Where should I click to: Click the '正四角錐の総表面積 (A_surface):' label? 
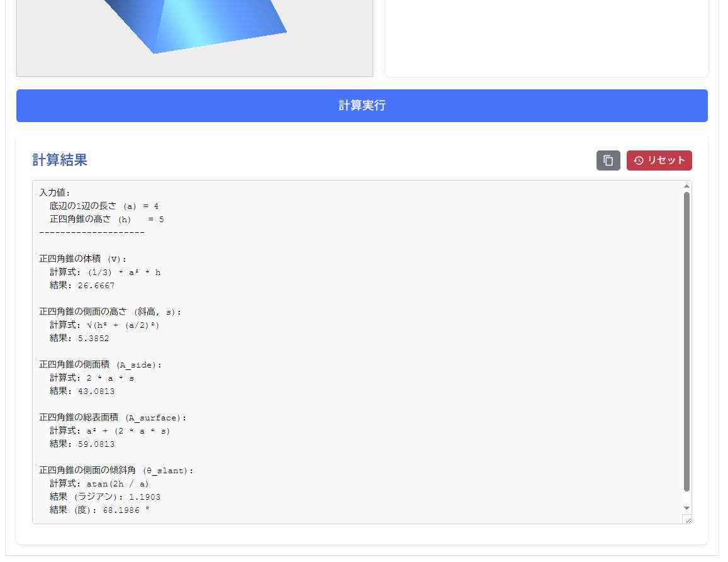point(113,417)
